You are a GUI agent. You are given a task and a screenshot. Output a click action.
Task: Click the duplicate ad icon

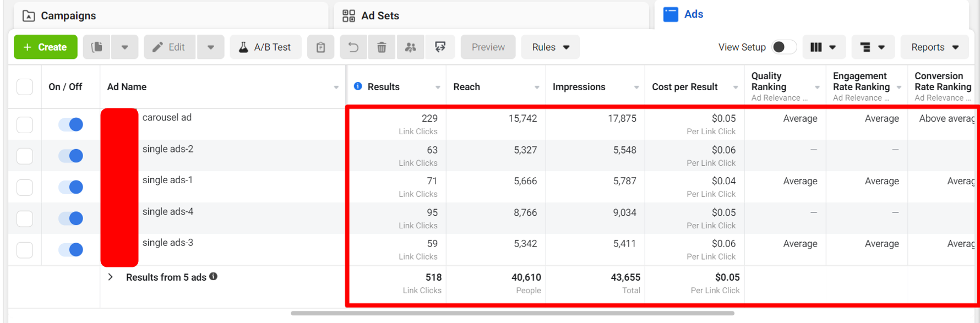(x=97, y=47)
